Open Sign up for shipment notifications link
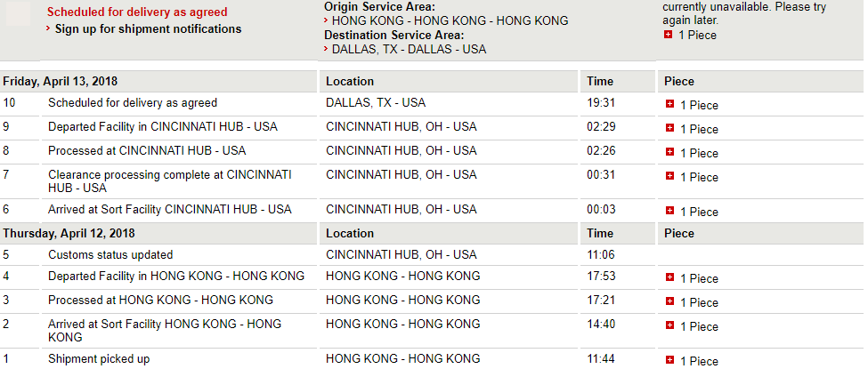 tap(148, 28)
